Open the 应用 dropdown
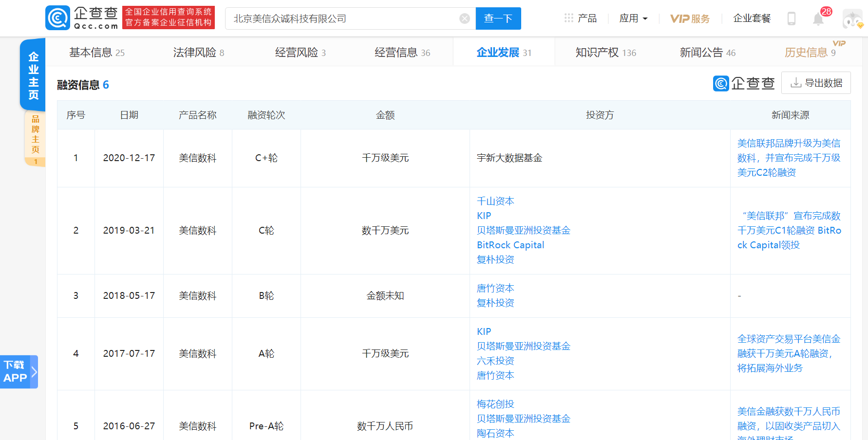868x440 pixels. (x=633, y=18)
